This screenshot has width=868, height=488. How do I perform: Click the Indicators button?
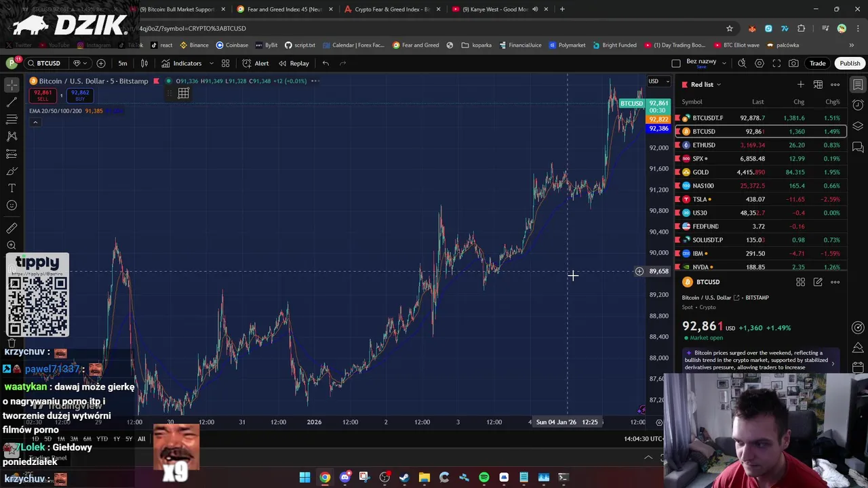[x=181, y=63]
